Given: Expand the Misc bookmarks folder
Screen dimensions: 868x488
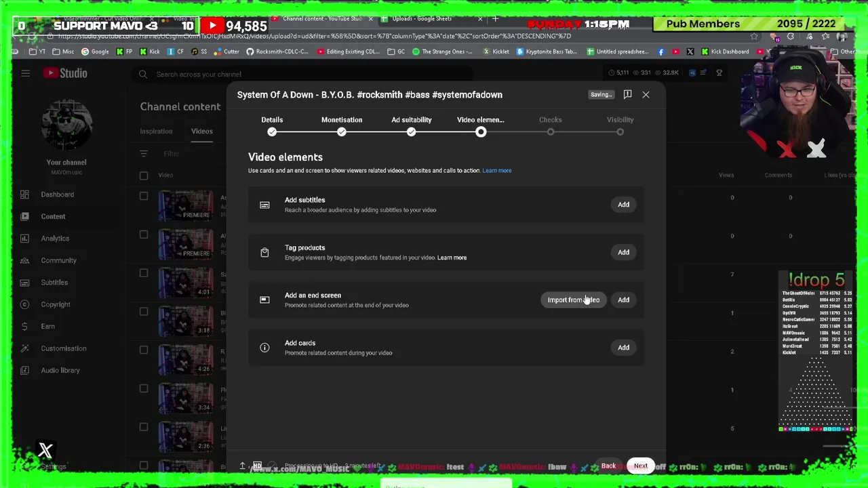Looking at the screenshot, I should [x=63, y=52].
